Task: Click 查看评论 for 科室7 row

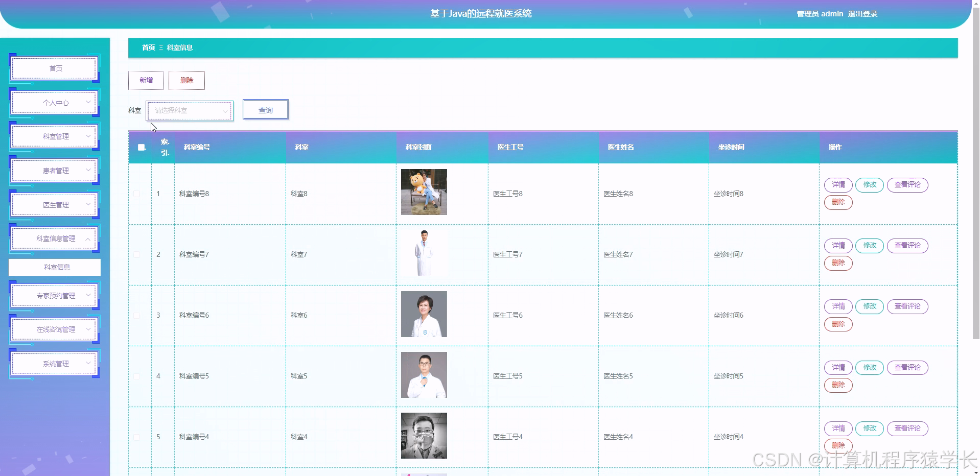Action: [x=907, y=246]
